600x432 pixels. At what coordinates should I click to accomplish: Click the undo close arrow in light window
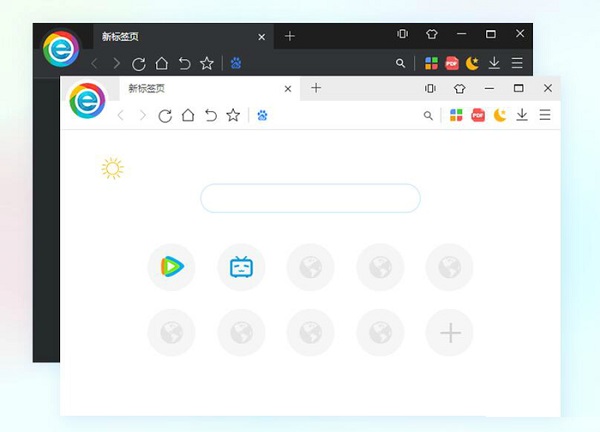210,115
